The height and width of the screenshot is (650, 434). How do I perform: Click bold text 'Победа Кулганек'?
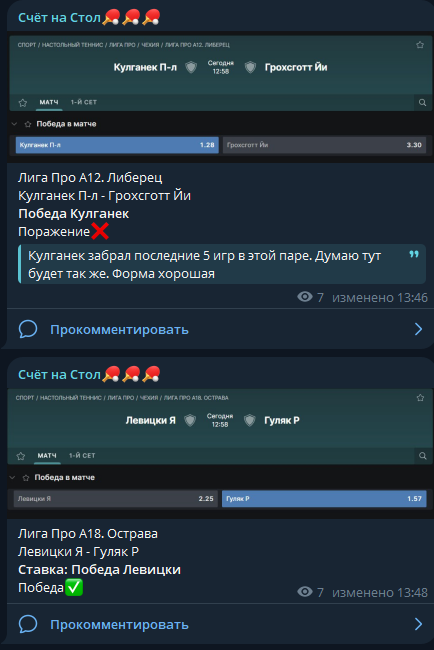click(73, 214)
